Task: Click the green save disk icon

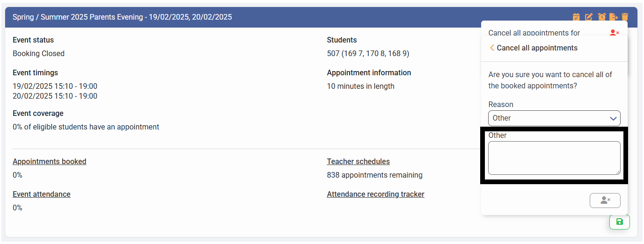Action: click(x=620, y=222)
